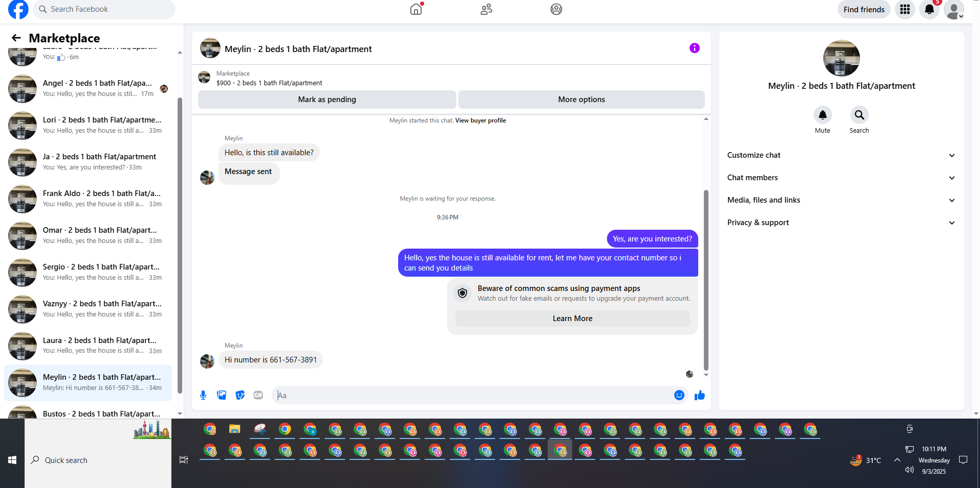The width and height of the screenshot is (980, 488).
Task: Go back from Marketplace with the arrow
Action: click(16, 38)
